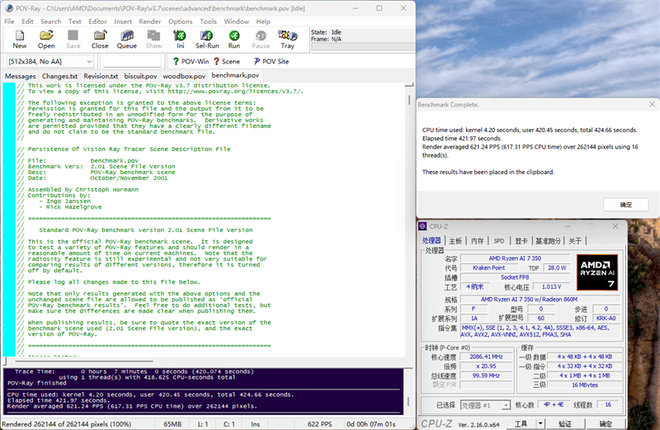Switch to the SPD tab in CPU-Z

point(499,241)
